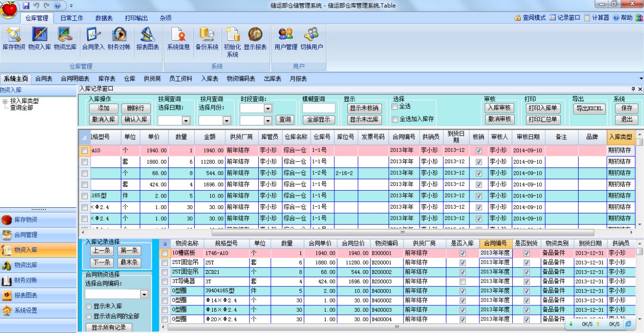Open 财务对帐 in the left sidebar

coord(38,280)
